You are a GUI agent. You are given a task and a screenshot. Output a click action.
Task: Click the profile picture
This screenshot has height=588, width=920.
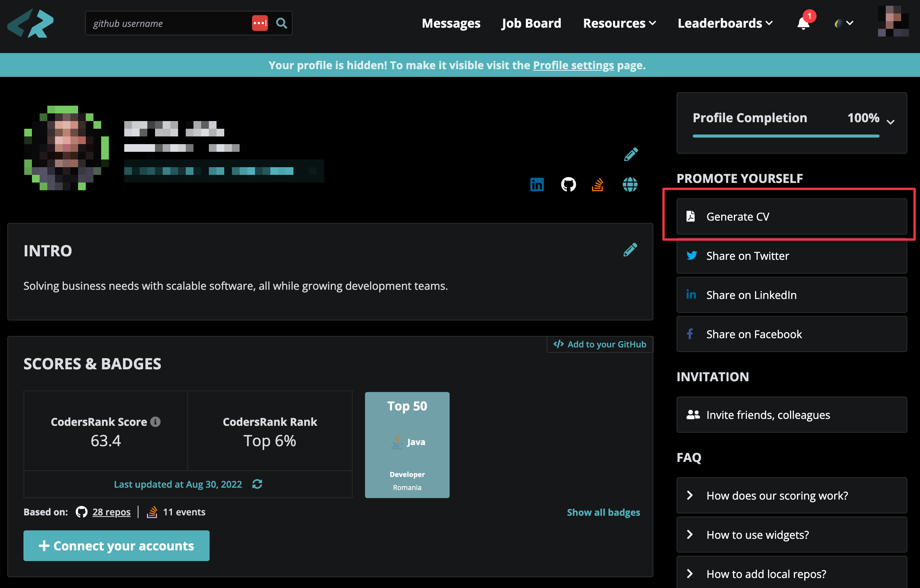click(x=66, y=148)
